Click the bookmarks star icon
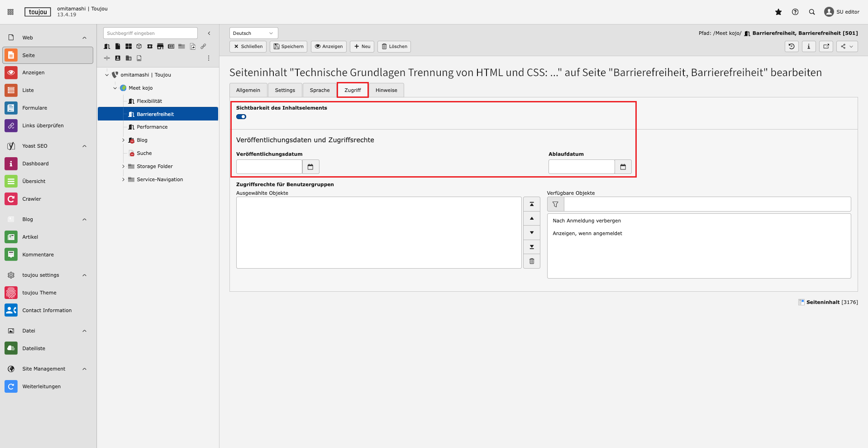 (x=778, y=12)
